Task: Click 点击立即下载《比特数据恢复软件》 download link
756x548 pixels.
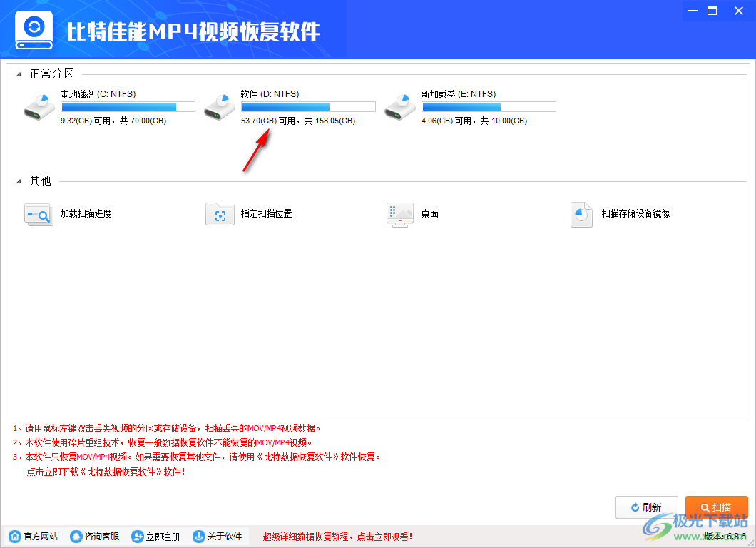Action: pyautogui.click(x=106, y=472)
